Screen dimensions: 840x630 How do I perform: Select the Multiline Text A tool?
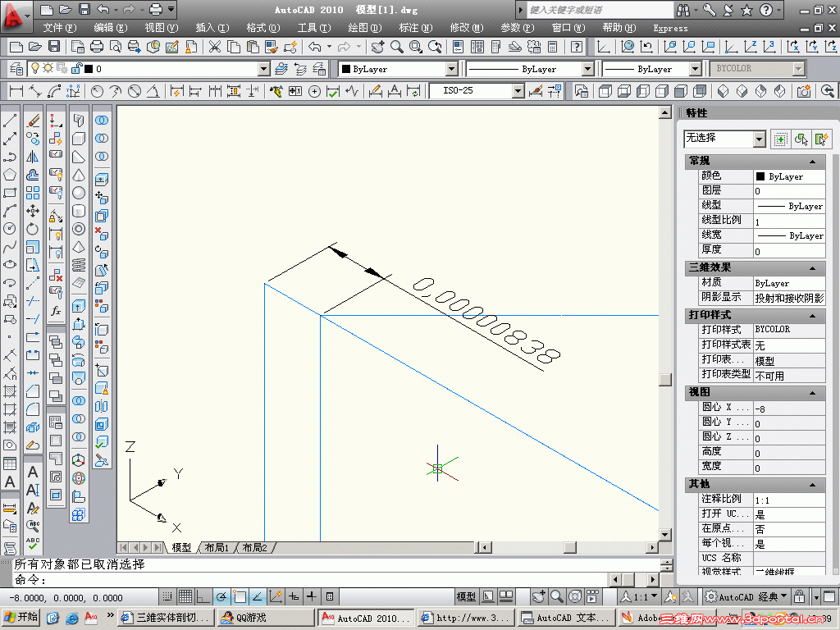tap(10, 482)
